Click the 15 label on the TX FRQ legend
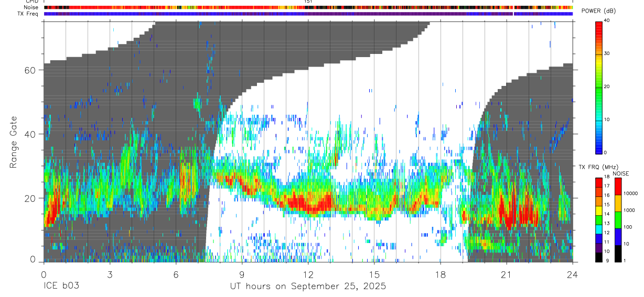Image resolution: width=644 pixels, height=297 pixels. pos(607,205)
